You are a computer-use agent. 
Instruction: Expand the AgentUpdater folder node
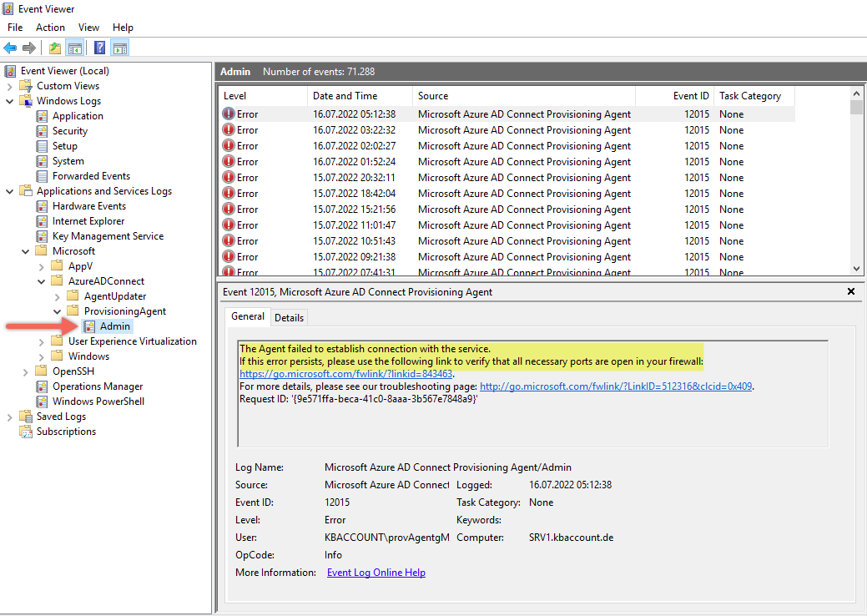[x=57, y=296]
